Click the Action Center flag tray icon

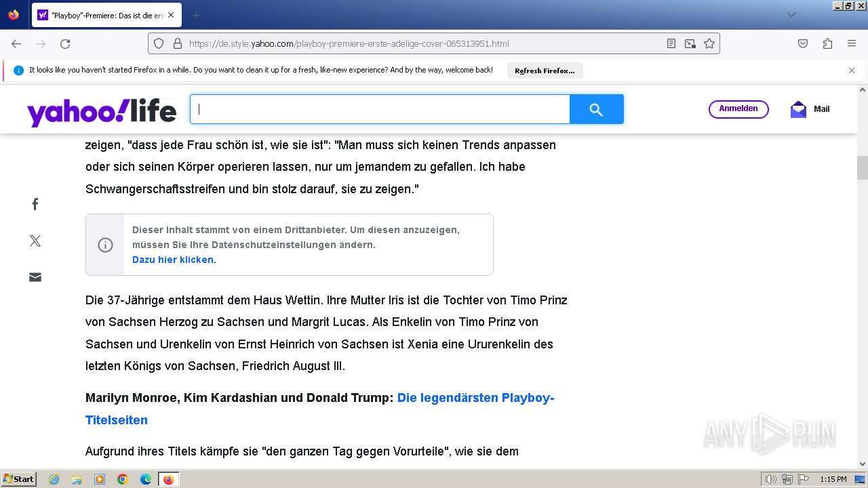(x=804, y=479)
